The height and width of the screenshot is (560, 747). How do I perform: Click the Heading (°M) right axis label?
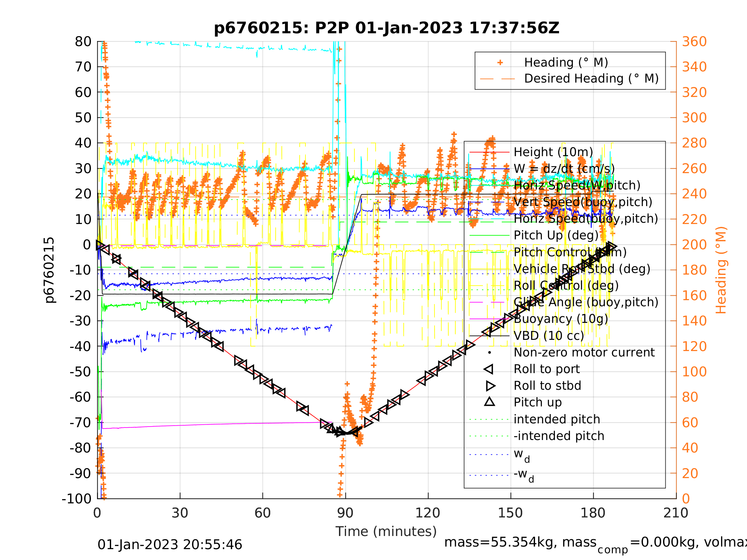(721, 270)
